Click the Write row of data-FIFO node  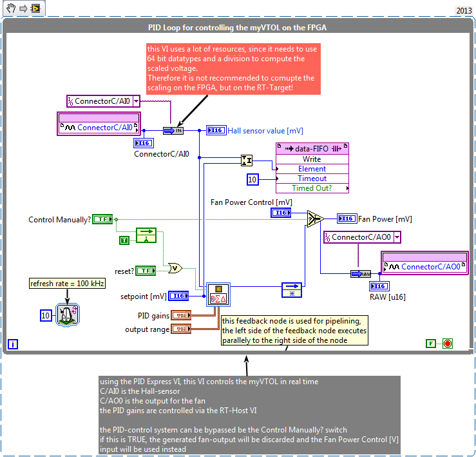pyautogui.click(x=312, y=159)
